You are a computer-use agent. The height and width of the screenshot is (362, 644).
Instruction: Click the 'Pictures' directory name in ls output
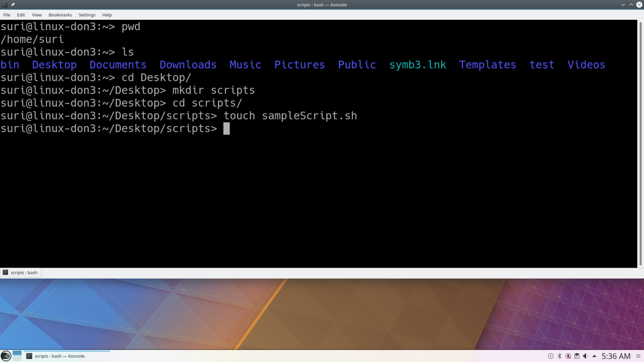(x=299, y=65)
